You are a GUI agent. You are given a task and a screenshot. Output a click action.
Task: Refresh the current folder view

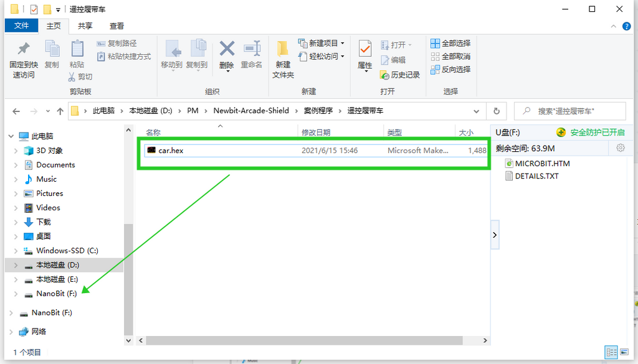pos(496,111)
